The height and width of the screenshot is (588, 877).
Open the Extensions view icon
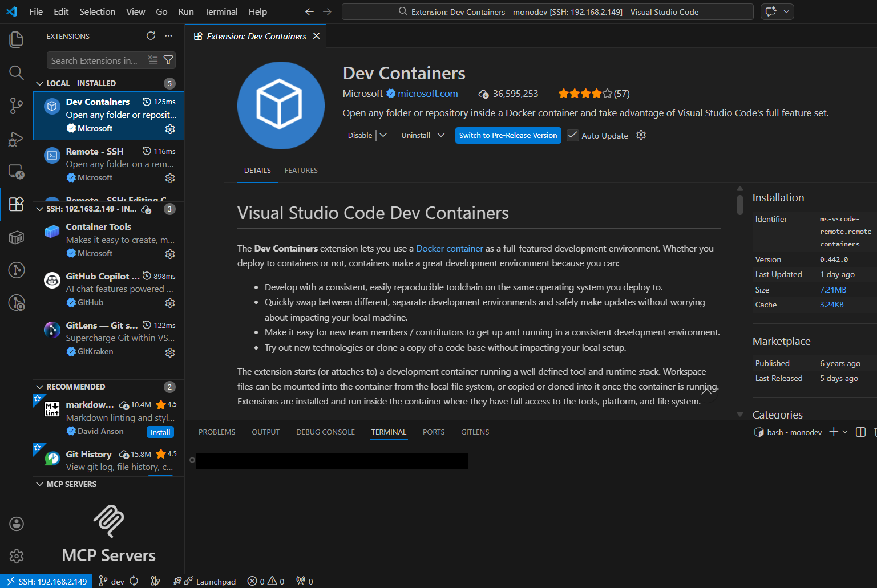[17, 204]
